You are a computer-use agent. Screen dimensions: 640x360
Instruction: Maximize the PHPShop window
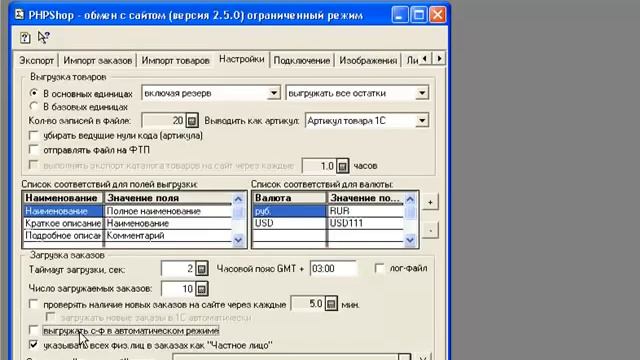(x=419, y=15)
